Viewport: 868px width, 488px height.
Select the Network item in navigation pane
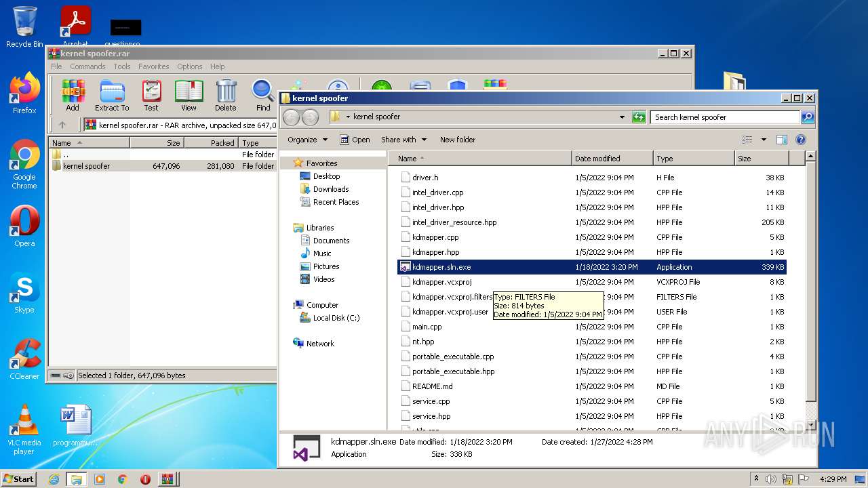(320, 344)
